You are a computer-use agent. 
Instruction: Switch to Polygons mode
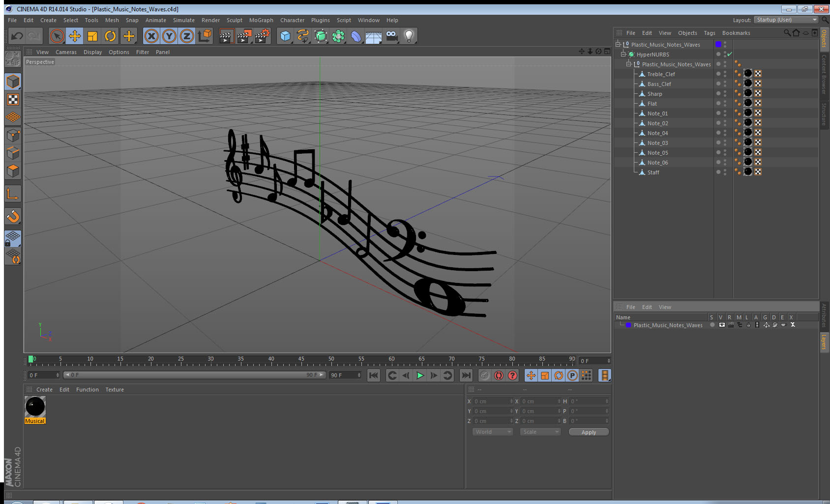pos(13,171)
